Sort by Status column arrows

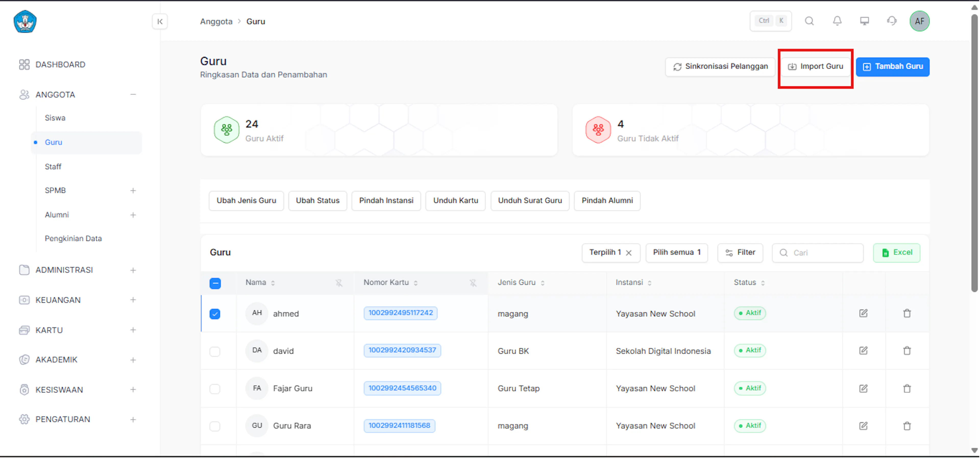(x=763, y=283)
